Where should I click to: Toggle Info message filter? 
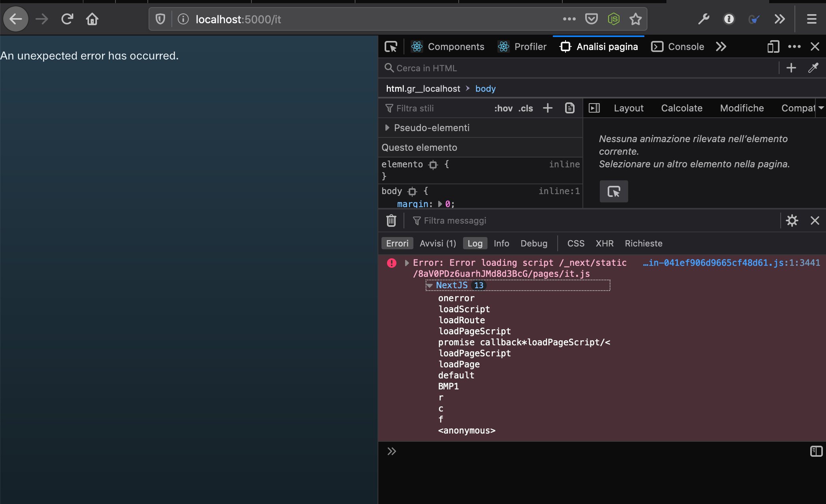click(501, 244)
